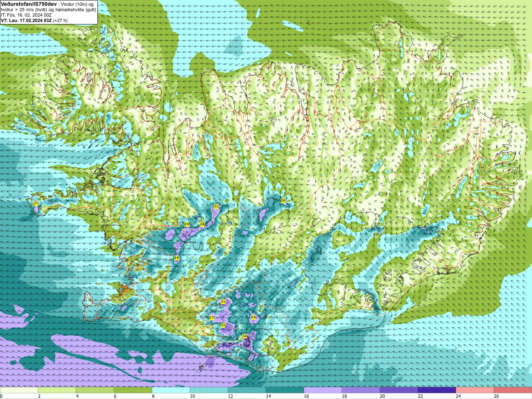Click the 'VT: Lau. 17.02.2024 03Z (+27 h)' line
The width and height of the screenshot is (532, 399).
34,20
